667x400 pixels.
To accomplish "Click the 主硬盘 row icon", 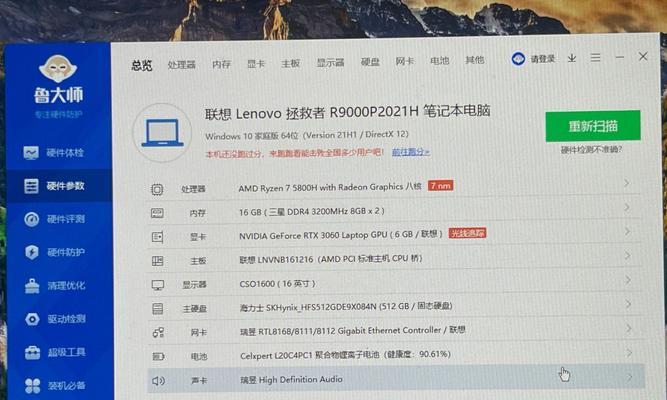I will click(158, 309).
